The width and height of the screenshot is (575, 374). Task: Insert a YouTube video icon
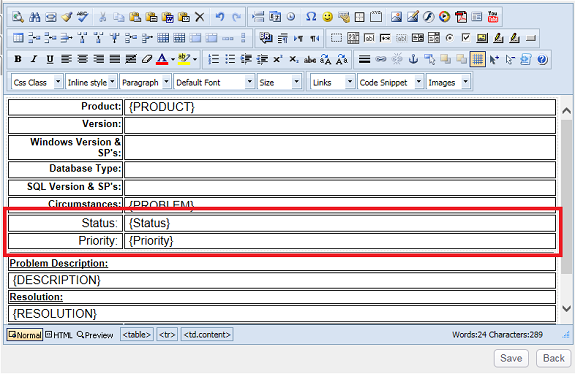click(493, 17)
